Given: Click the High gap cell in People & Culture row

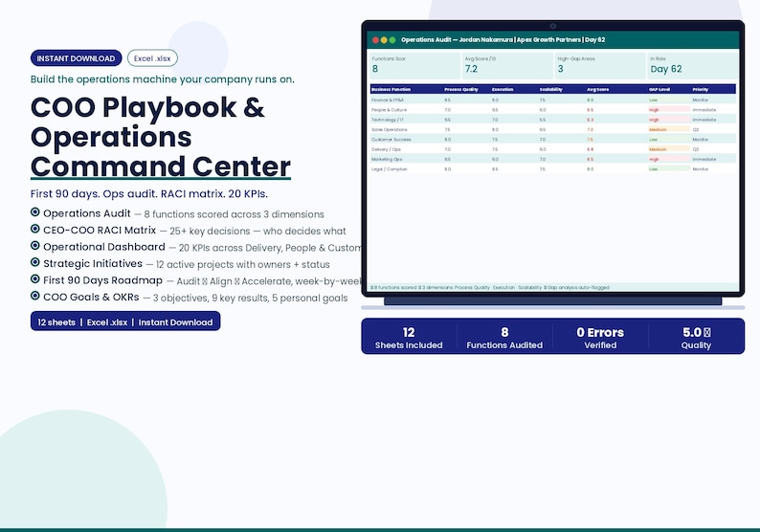Looking at the screenshot, I should pyautogui.click(x=669, y=110).
